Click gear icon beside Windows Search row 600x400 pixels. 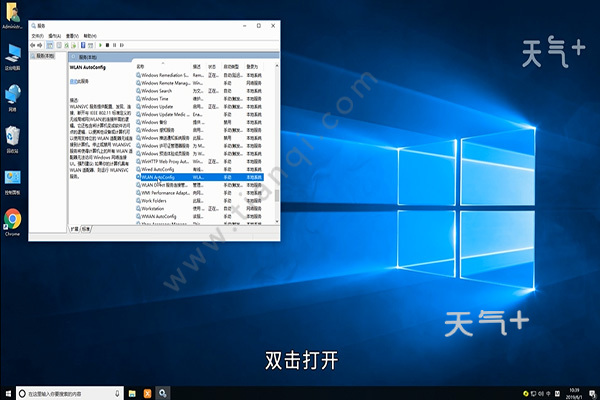point(138,91)
